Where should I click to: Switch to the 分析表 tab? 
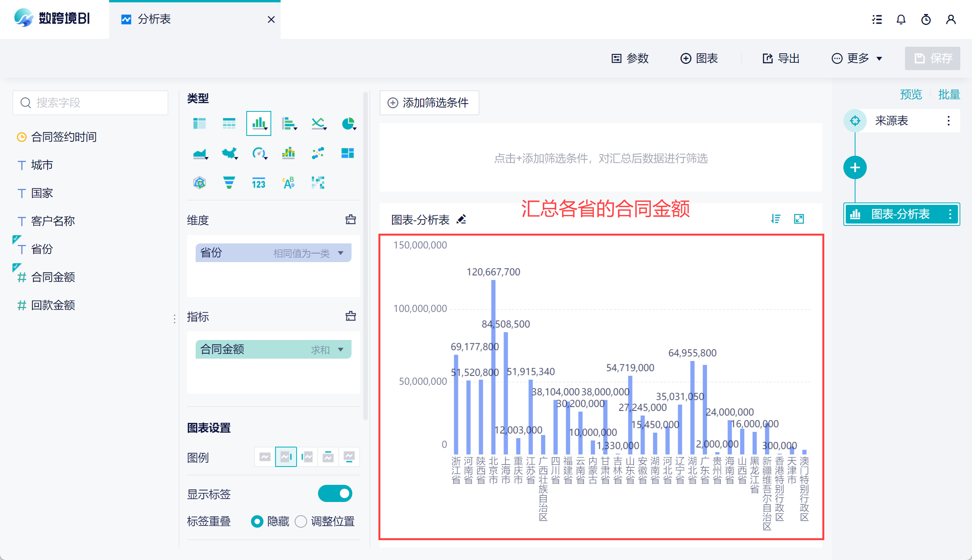coord(154,19)
